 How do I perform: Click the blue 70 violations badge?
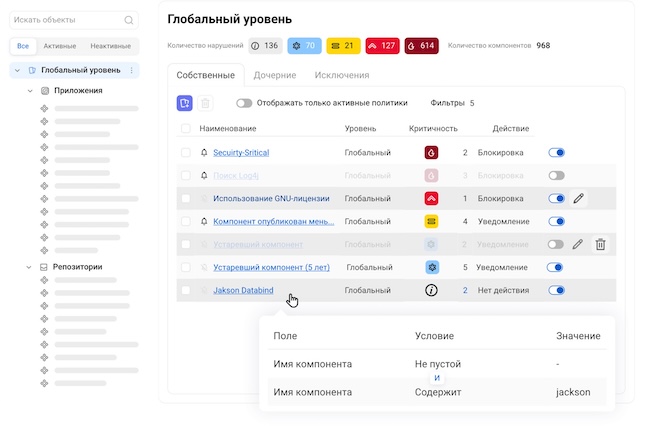(x=304, y=46)
